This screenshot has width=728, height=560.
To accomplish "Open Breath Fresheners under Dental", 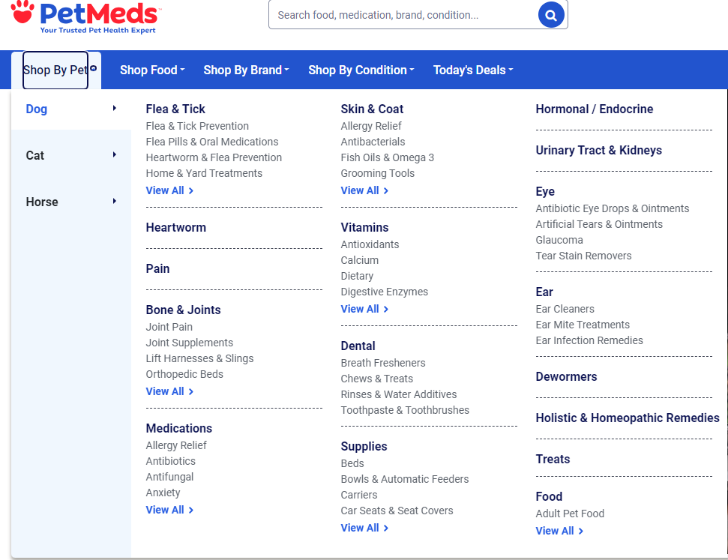I will click(x=383, y=363).
